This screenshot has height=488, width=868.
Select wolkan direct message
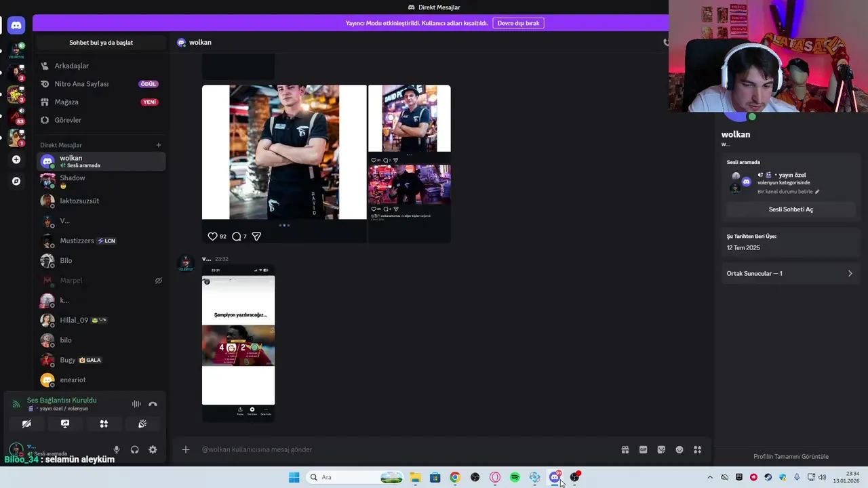102,161
